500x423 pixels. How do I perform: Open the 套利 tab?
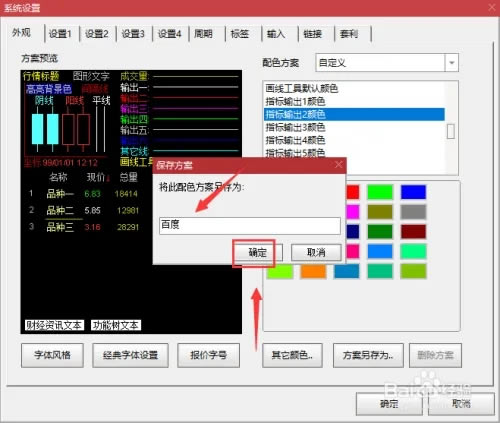pyautogui.click(x=349, y=34)
